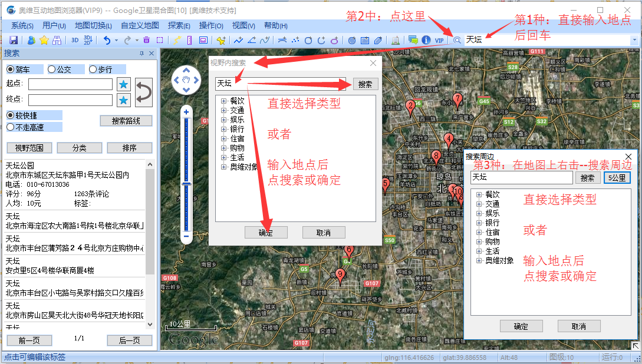The width and height of the screenshot is (642, 364).
Task: Add a placemark with the pushpin icon
Action: (221, 40)
